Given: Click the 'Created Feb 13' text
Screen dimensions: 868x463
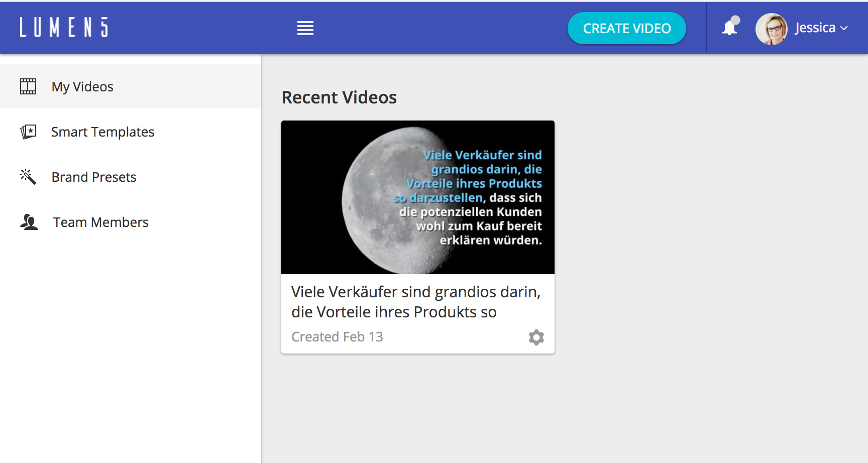Looking at the screenshot, I should pos(337,336).
